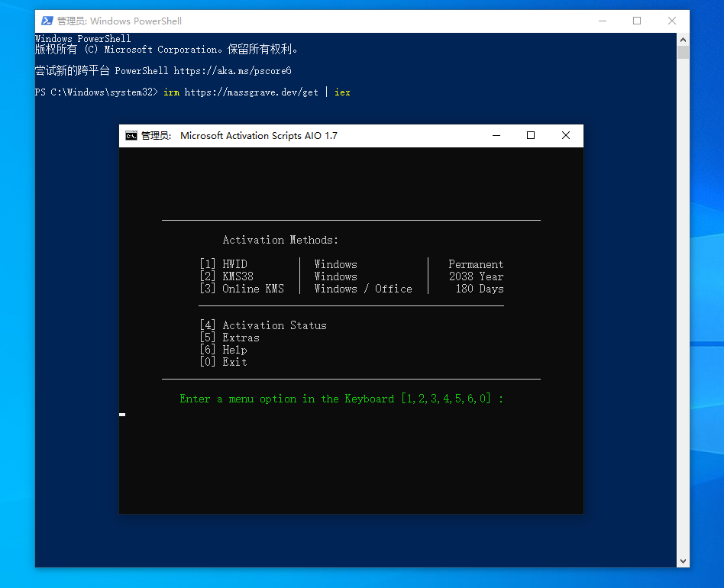The image size is (724, 588).
Task: Minimize the Microsoft Activation Scripts window
Action: pos(496,136)
